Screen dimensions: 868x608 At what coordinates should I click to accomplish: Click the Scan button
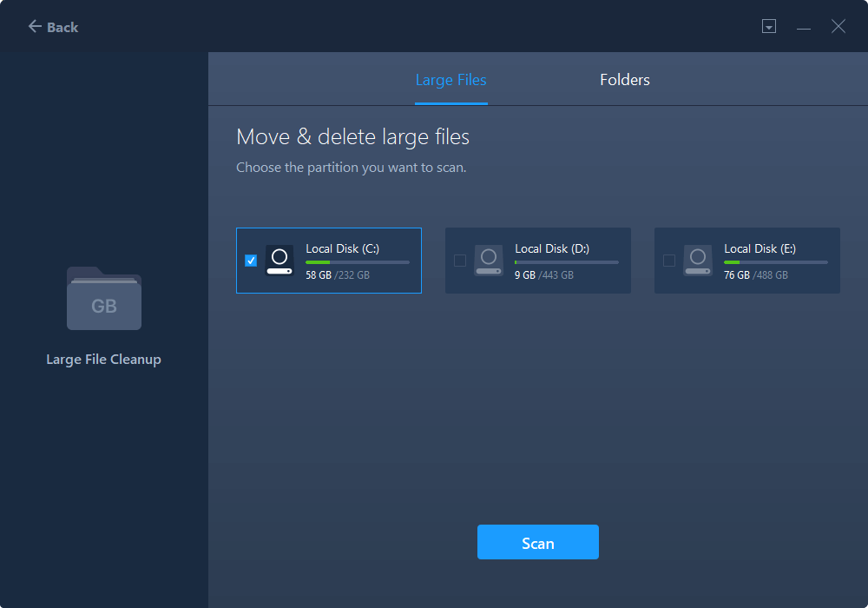tap(537, 542)
